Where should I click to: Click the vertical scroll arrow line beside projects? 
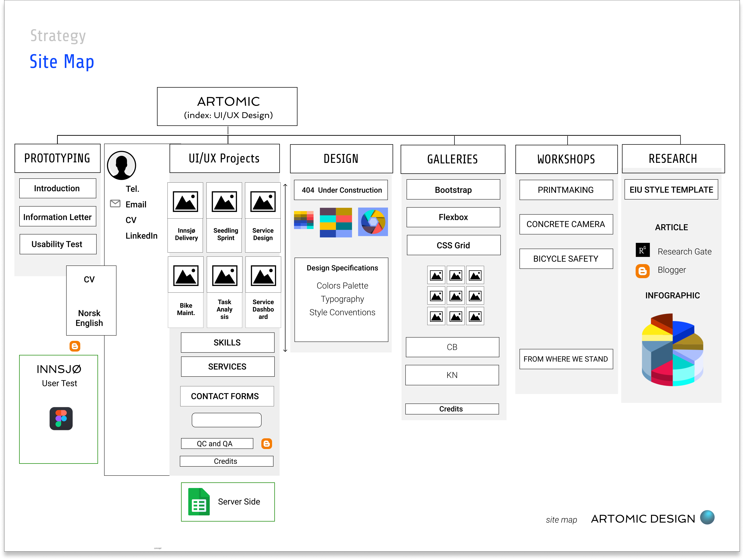[x=285, y=268]
